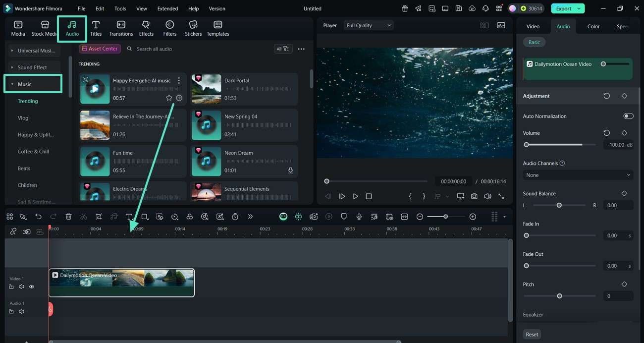Play the video preview

[x=355, y=196]
